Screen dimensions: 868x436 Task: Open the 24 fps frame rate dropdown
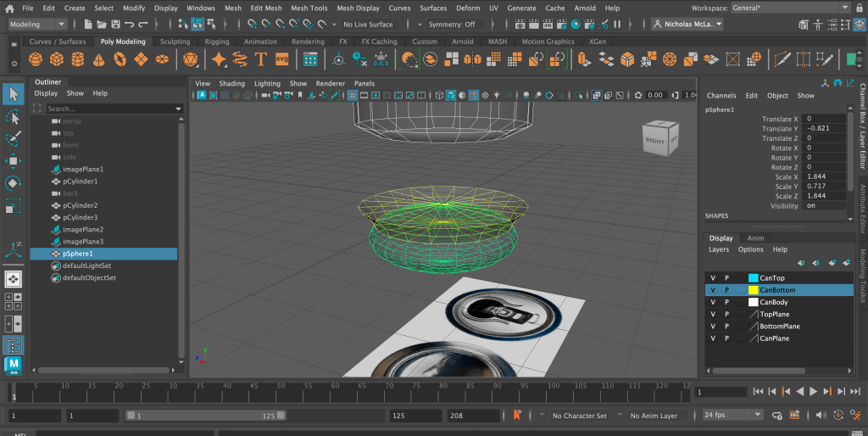click(732, 416)
